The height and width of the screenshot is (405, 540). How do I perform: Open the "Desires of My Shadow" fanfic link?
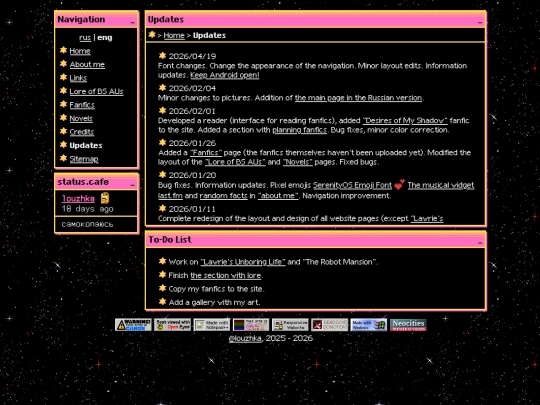[x=405, y=121]
